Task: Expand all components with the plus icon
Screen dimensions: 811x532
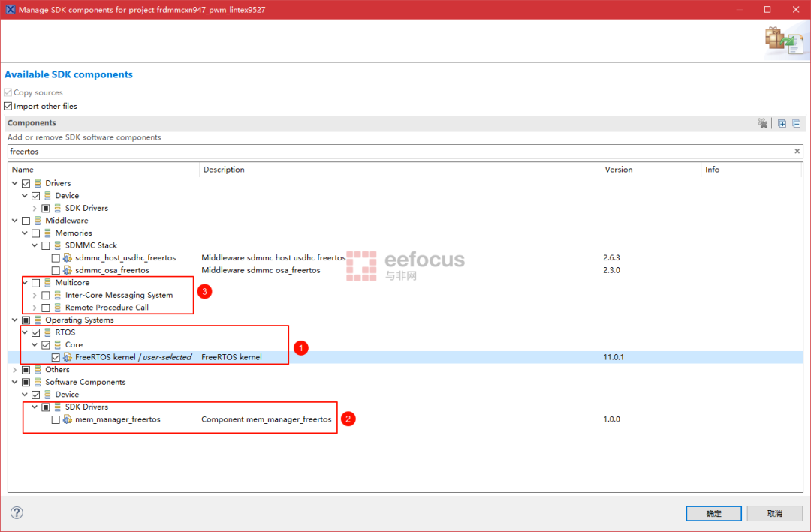Action: point(782,123)
